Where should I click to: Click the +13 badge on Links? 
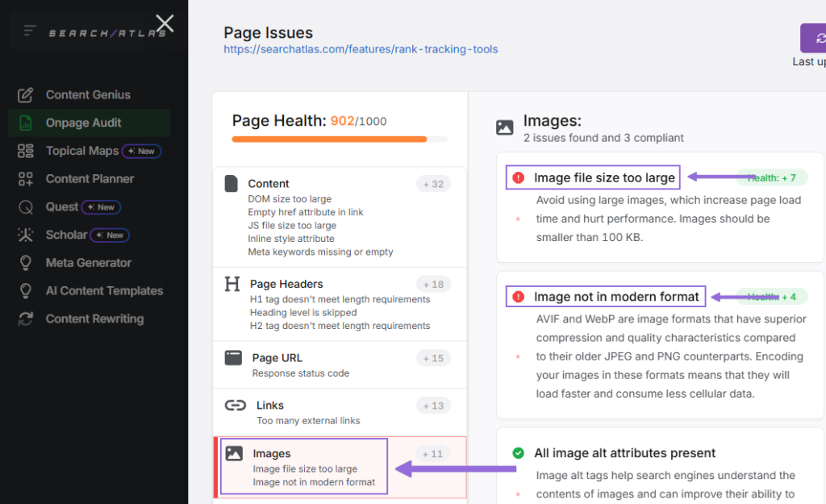coord(433,406)
